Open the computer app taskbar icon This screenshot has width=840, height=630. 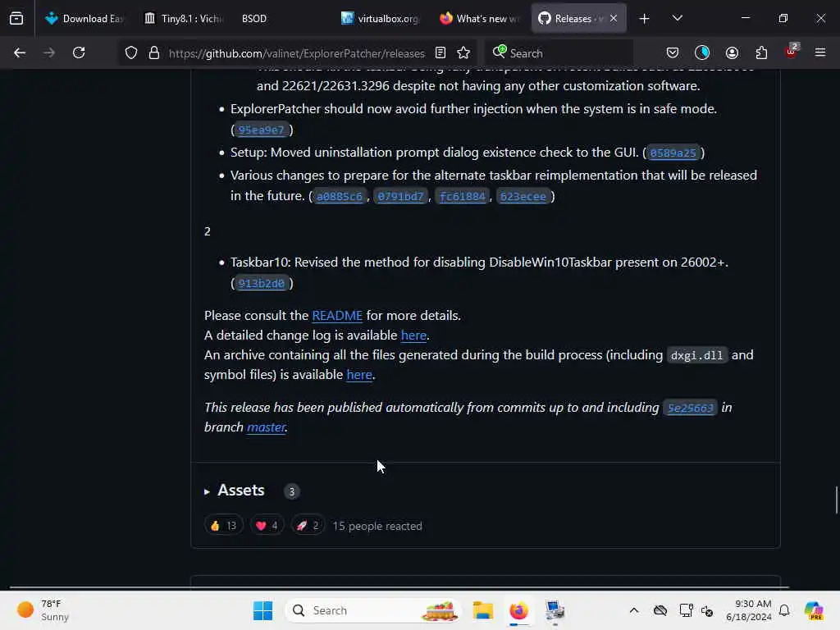[x=555, y=610]
